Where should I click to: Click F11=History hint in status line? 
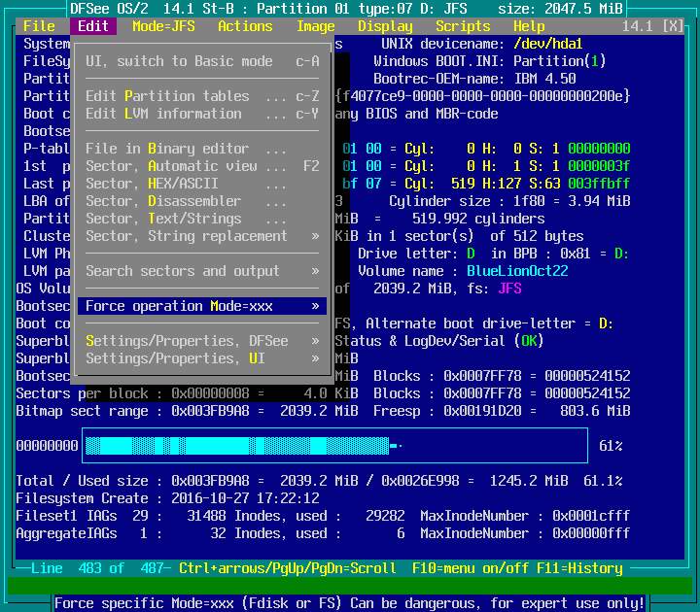[x=579, y=568]
